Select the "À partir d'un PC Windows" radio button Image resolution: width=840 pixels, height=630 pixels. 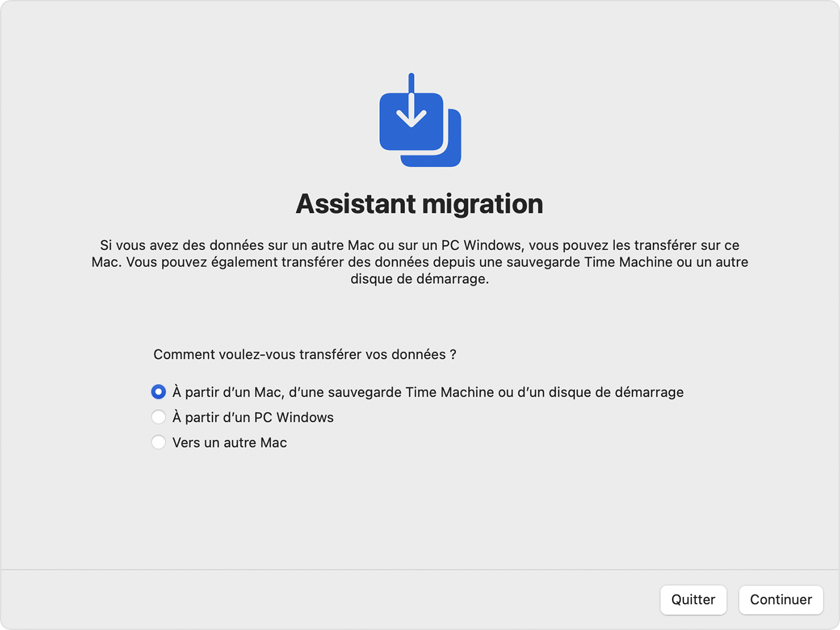click(x=158, y=417)
